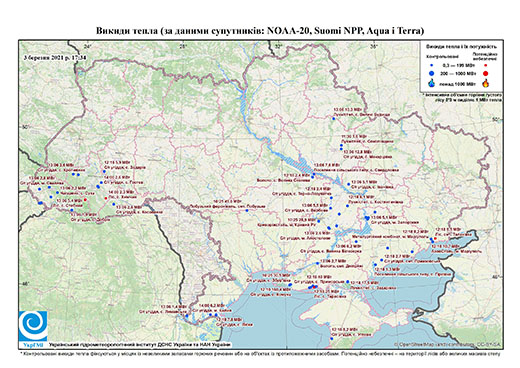This screenshot has width=520, height=368.
Task: Click the 200 — 1000 МВт legend label
Action: click(458, 73)
